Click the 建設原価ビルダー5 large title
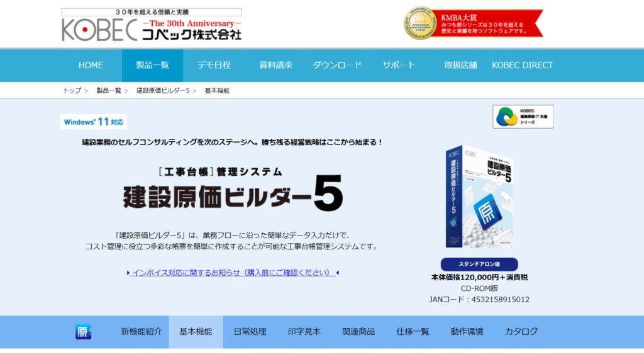This screenshot has height=353, width=644. tap(233, 193)
